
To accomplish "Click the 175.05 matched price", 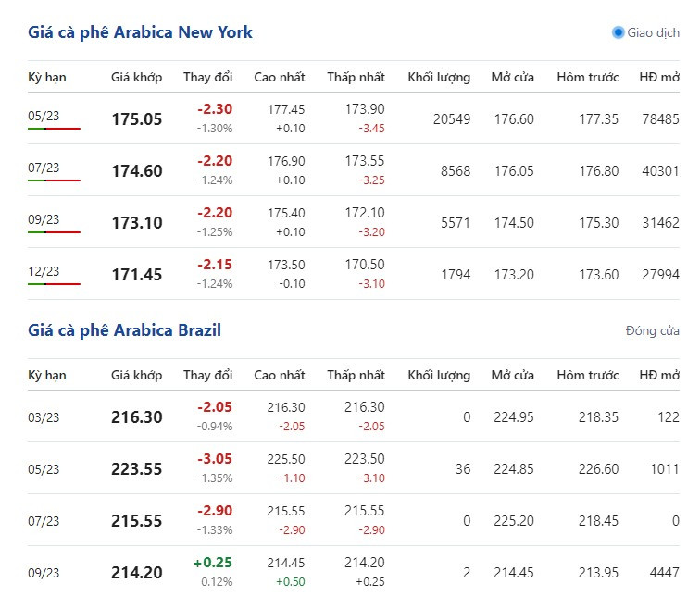I will point(137,119).
